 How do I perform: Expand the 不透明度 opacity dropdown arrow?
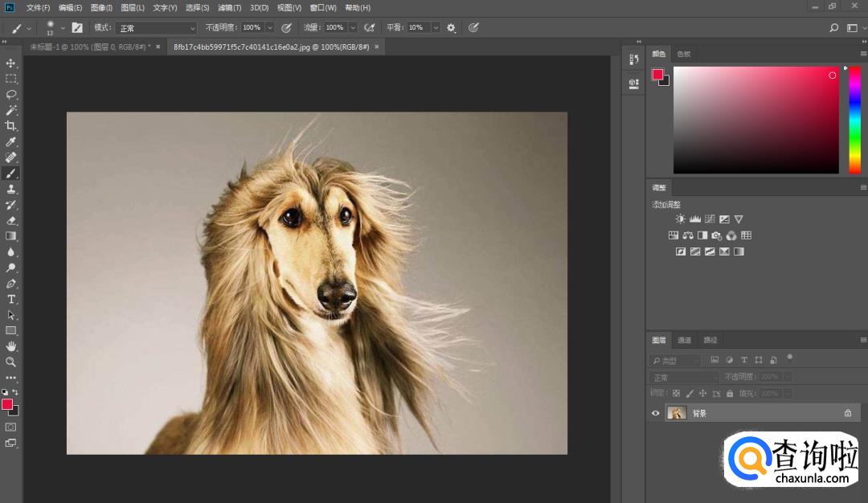(x=269, y=27)
